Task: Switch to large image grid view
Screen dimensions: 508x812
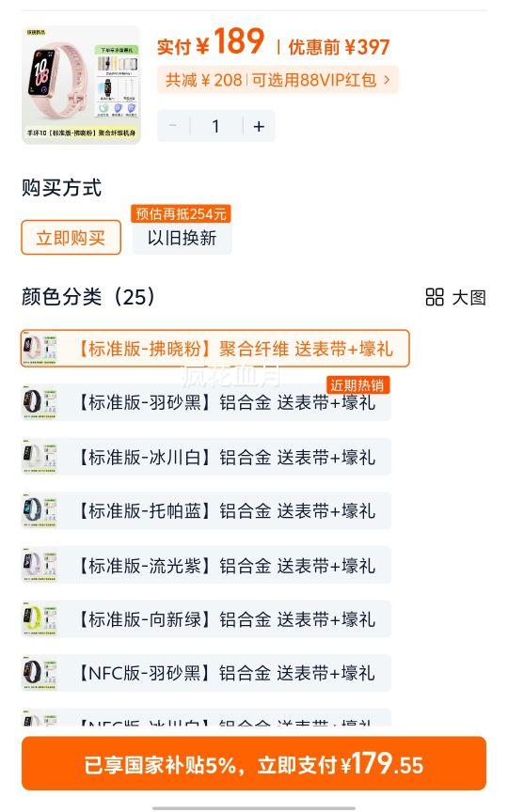Action: [455, 297]
